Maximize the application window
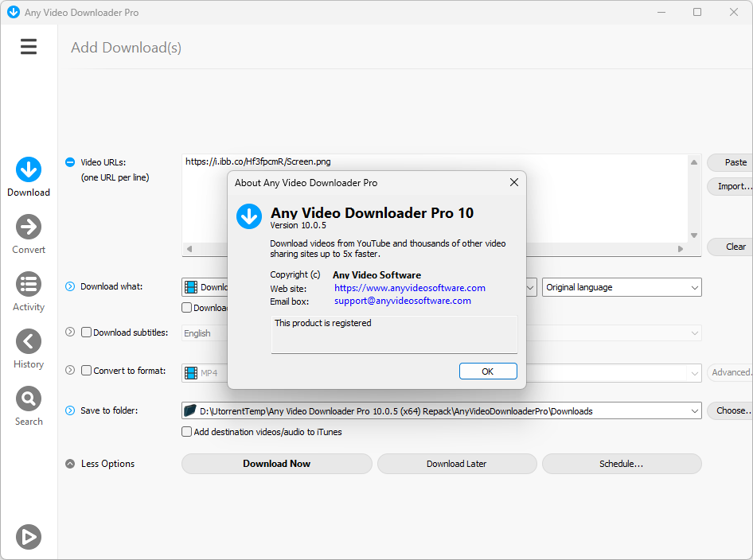This screenshot has height=560, width=753. click(x=697, y=12)
